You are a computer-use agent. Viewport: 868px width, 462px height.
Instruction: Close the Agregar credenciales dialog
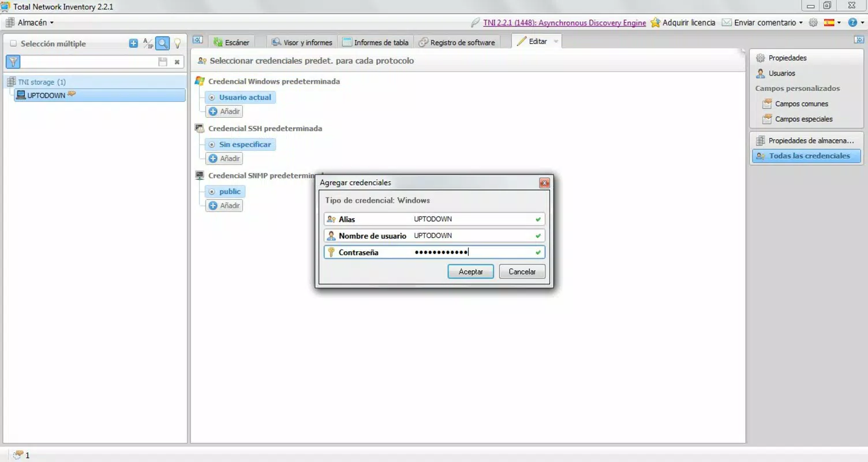click(x=544, y=183)
